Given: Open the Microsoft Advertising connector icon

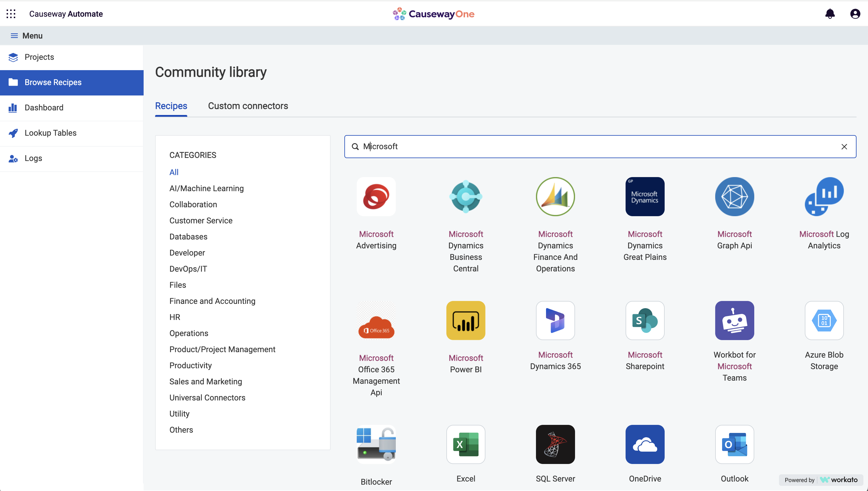Looking at the screenshot, I should coord(376,197).
